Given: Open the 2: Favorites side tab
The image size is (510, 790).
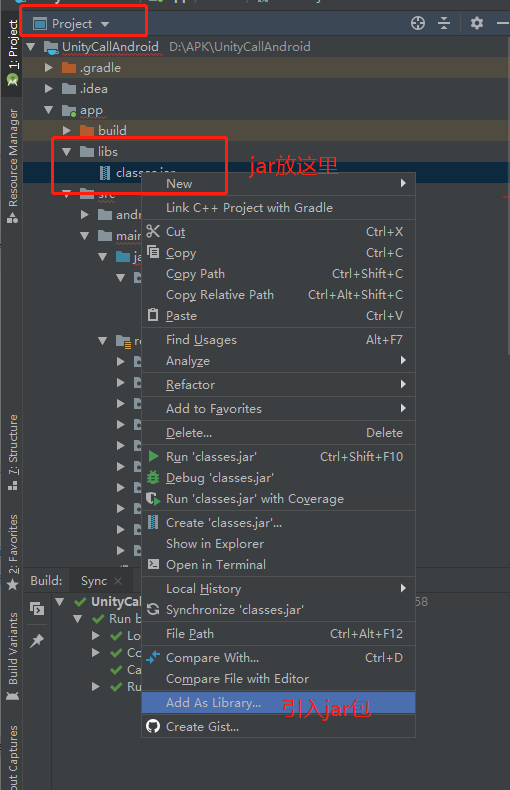Looking at the screenshot, I should 12,552.
